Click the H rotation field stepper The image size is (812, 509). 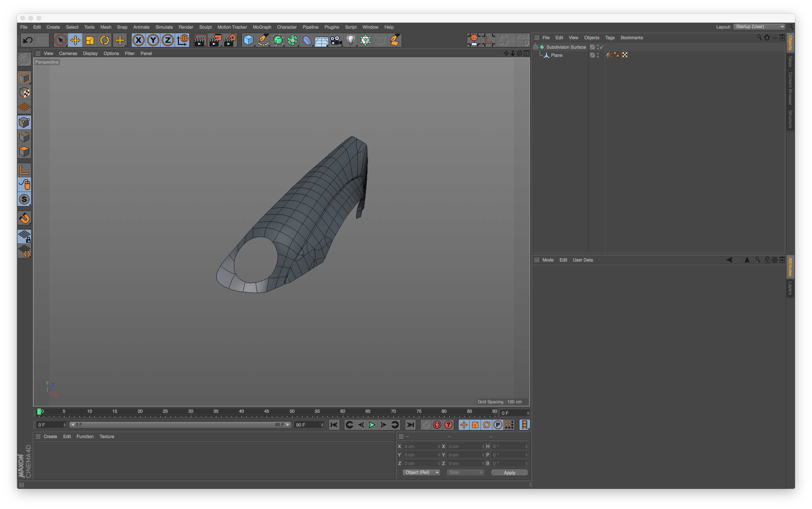(x=526, y=446)
